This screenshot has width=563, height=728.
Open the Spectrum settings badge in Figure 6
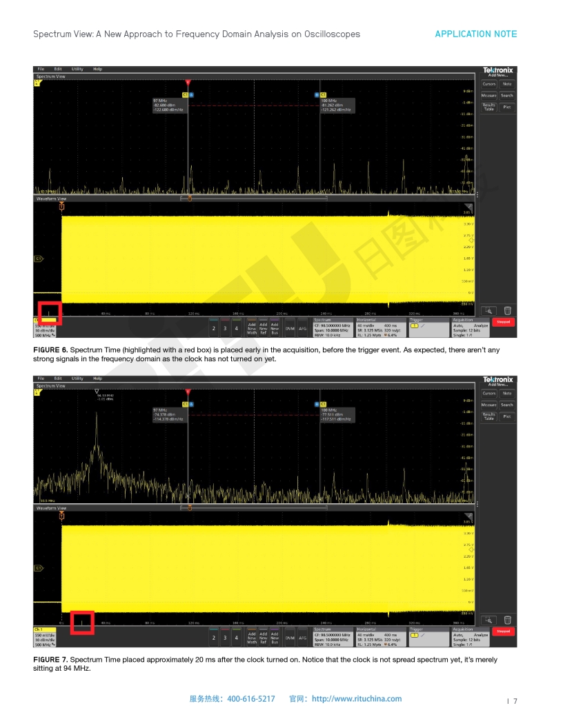pyautogui.click(x=333, y=327)
